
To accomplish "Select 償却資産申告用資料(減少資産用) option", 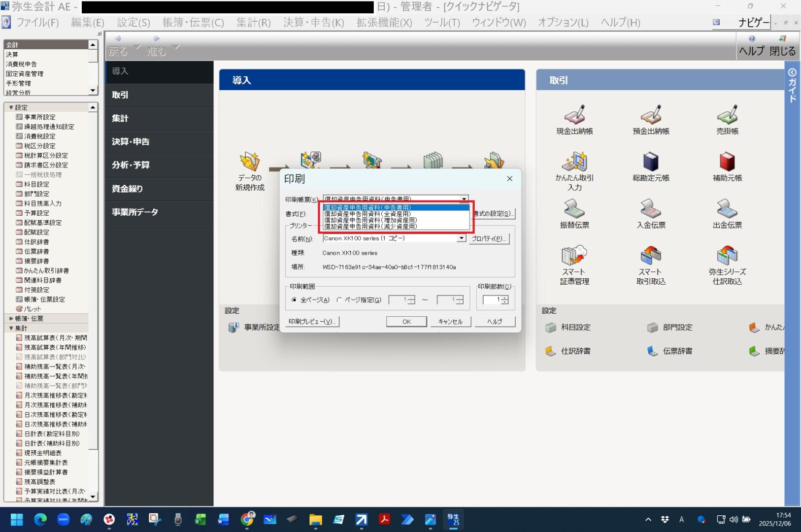I will [x=370, y=227].
